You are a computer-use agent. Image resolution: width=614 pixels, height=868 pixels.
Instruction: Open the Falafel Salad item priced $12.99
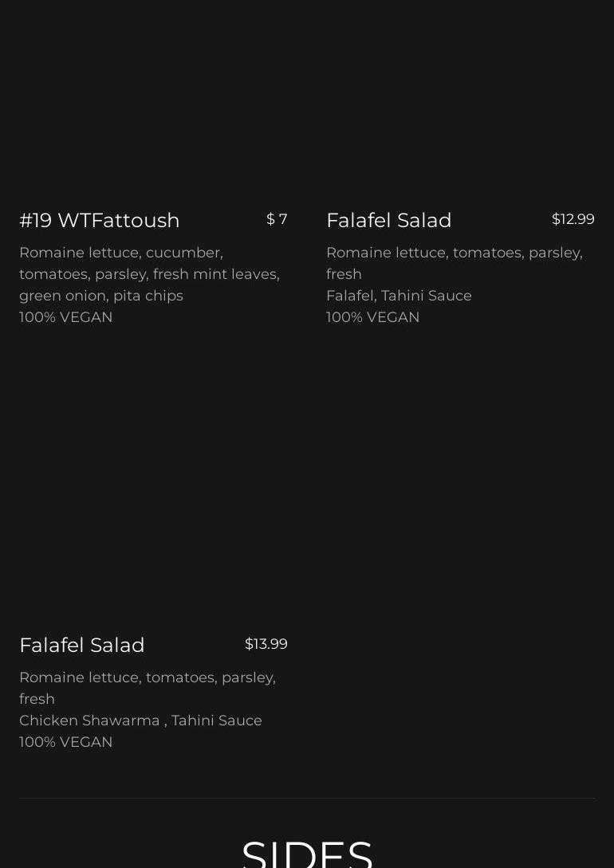pos(389,221)
